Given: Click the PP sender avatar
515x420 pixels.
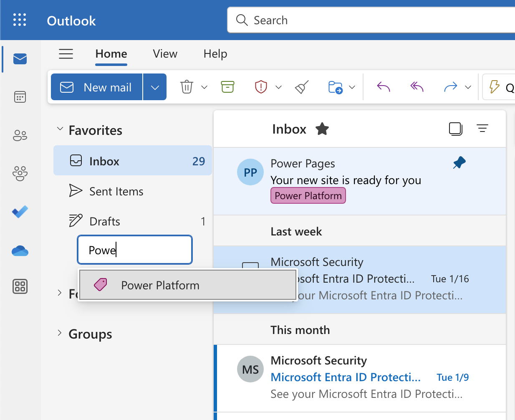Looking at the screenshot, I should pos(250,172).
